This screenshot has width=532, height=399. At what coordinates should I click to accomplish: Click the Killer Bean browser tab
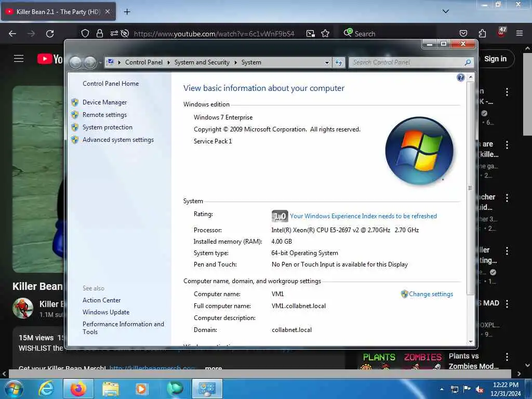[x=58, y=11]
